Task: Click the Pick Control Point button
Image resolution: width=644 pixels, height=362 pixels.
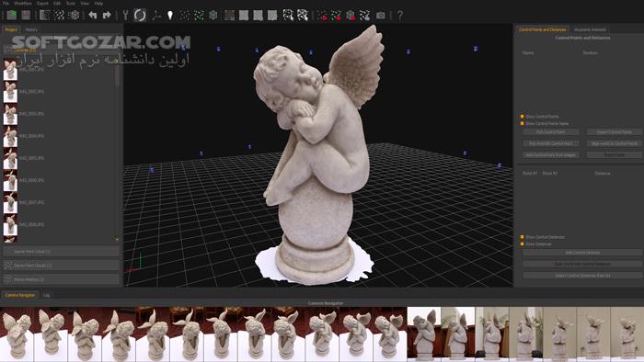Action: coord(551,132)
